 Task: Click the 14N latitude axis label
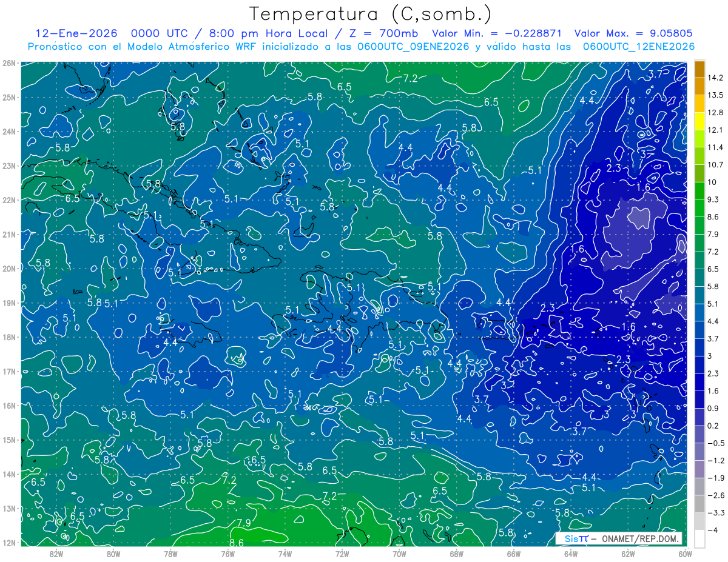pyautogui.click(x=8, y=473)
